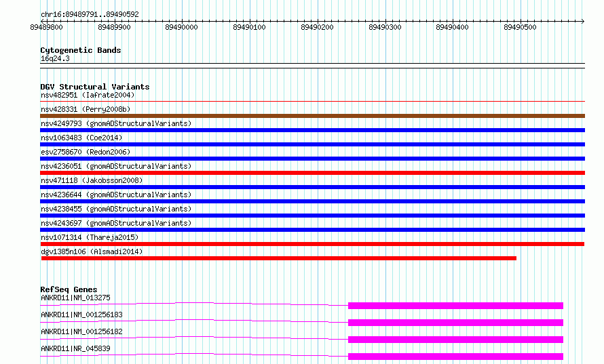Open dgv1385n106 (Alsmadi2014) label
The width and height of the screenshot is (604, 364).
92,251
